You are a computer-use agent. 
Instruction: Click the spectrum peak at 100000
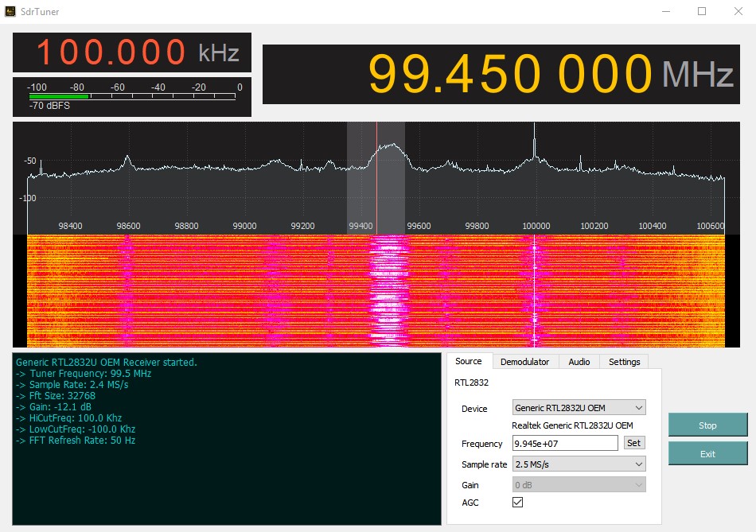(x=534, y=140)
